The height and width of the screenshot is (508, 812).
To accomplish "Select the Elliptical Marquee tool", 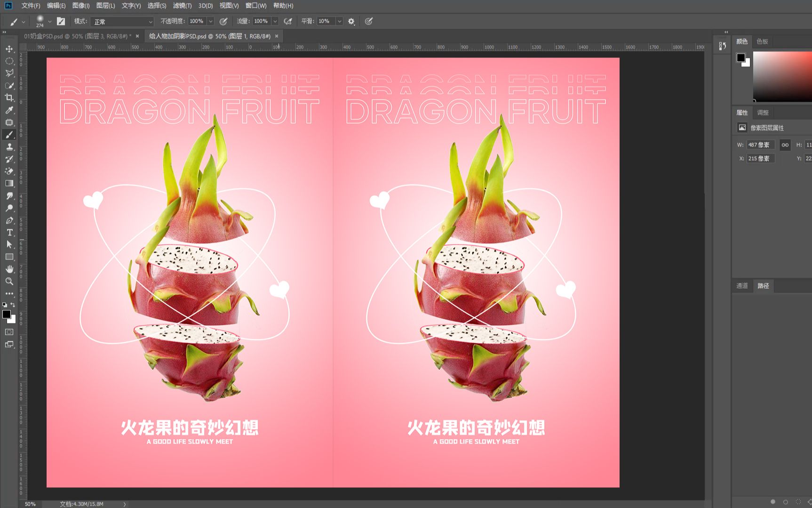I will tap(9, 61).
